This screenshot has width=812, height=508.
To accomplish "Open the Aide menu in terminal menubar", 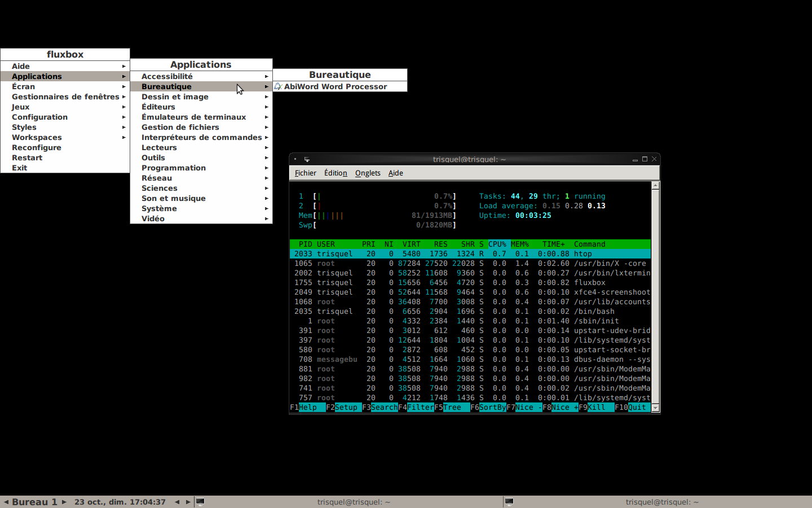I will 395,173.
